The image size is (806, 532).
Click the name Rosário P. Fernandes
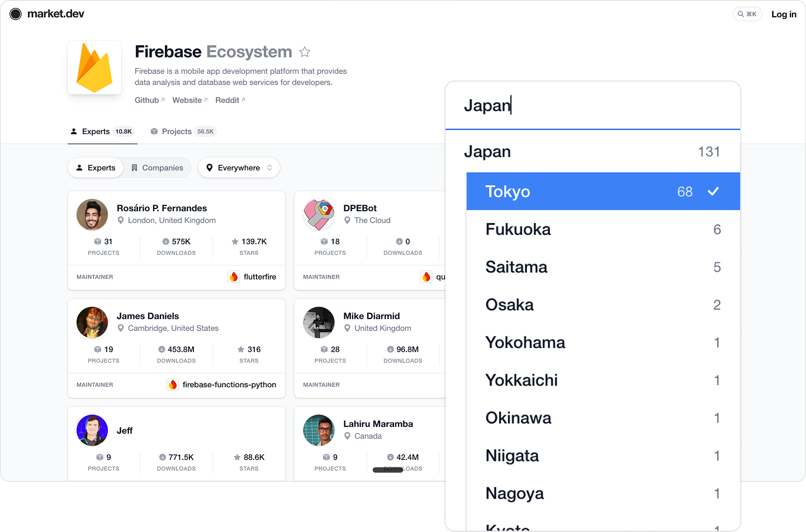[x=162, y=208]
